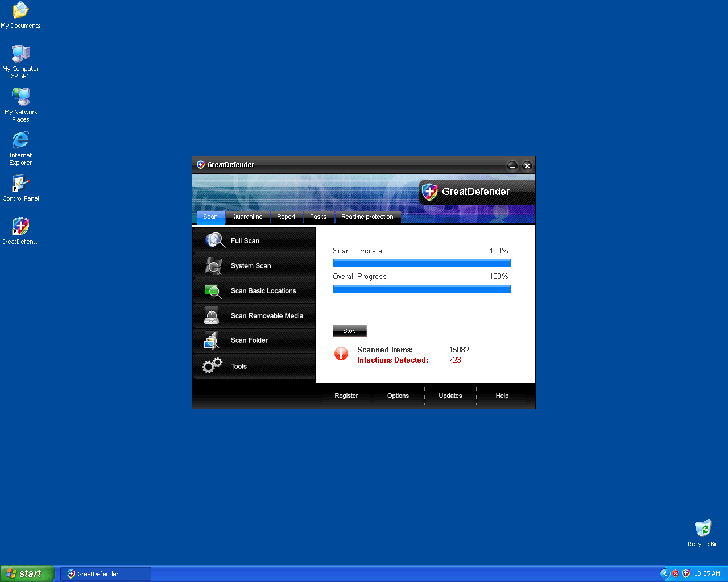Click the Register button

click(346, 396)
